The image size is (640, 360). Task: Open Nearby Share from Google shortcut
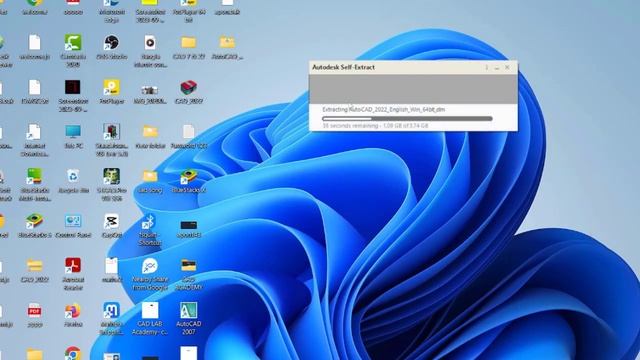pos(150,266)
